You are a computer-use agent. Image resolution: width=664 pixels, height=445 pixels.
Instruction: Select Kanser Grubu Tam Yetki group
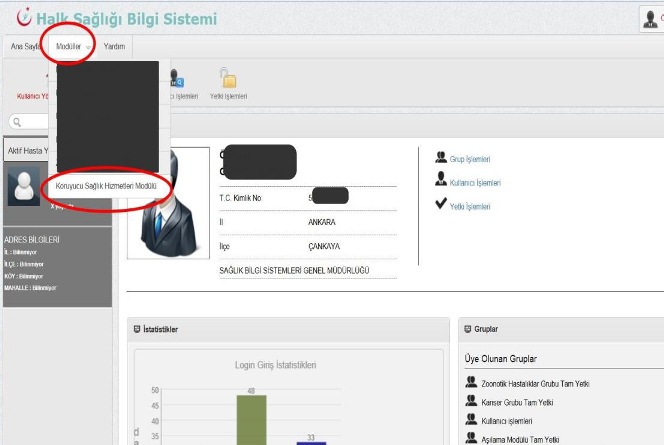[516, 402]
